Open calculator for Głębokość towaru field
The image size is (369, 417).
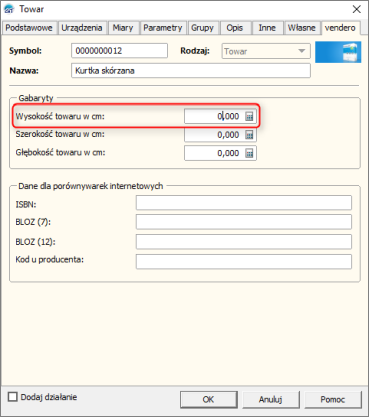tap(249, 153)
